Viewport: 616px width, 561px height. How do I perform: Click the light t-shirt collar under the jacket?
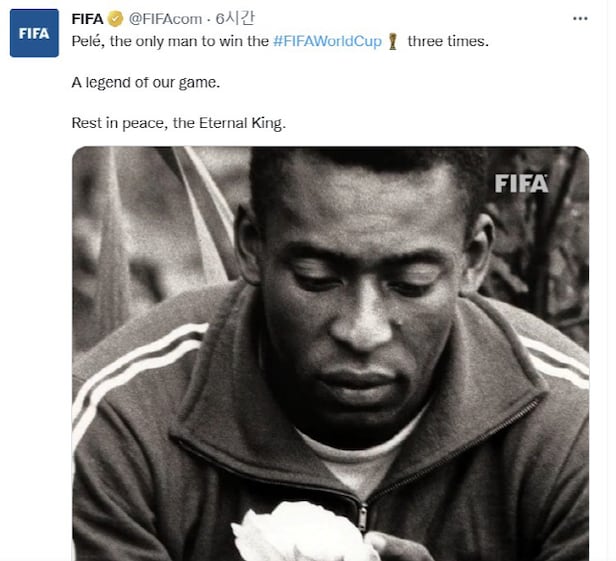pyautogui.click(x=359, y=458)
